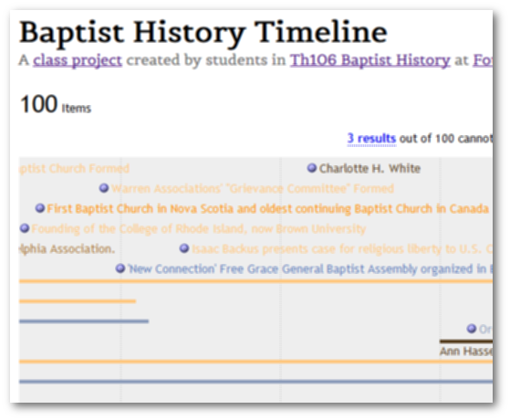Image resolution: width=510 pixels, height=420 pixels.
Task: Click the Isaac Backus event marker dot
Action: click(184, 248)
